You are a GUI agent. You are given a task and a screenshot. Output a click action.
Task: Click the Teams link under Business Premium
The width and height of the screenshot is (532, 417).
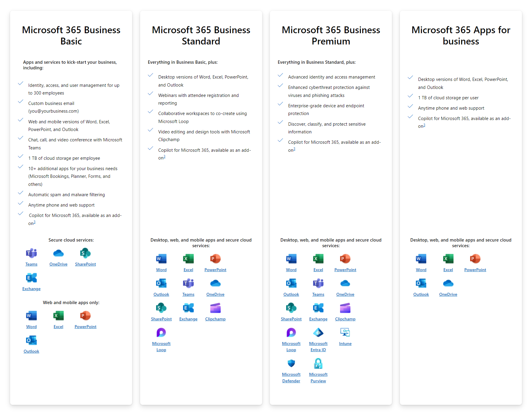(x=318, y=294)
